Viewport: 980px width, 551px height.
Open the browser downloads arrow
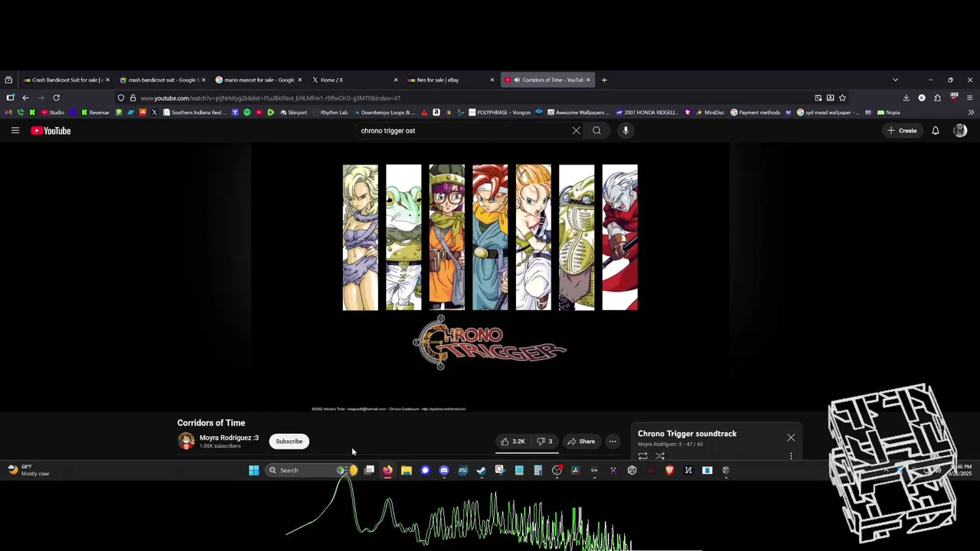(906, 98)
